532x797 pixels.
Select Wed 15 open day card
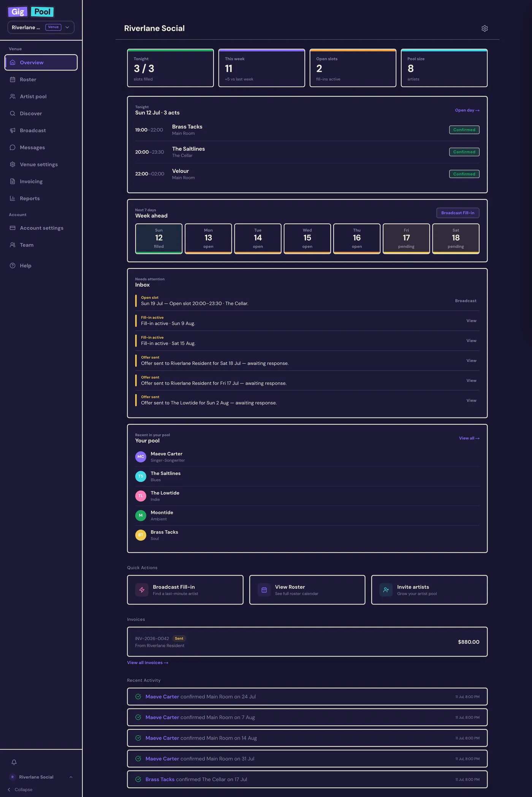pos(307,239)
